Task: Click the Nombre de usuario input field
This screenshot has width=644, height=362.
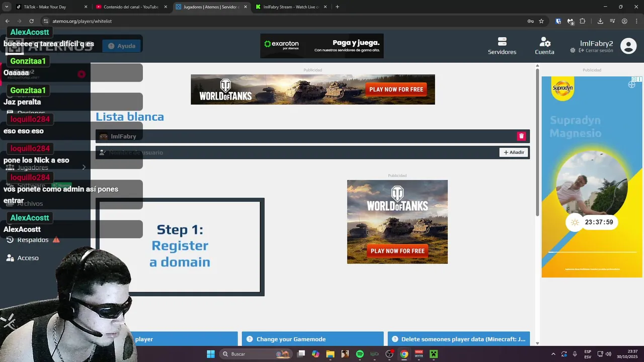Action: pyautogui.click(x=297, y=152)
